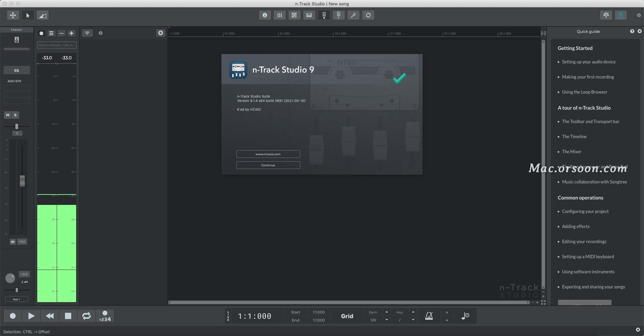The image size is (644, 336).
Task: Open the mixer view icon
Action: click(280, 15)
